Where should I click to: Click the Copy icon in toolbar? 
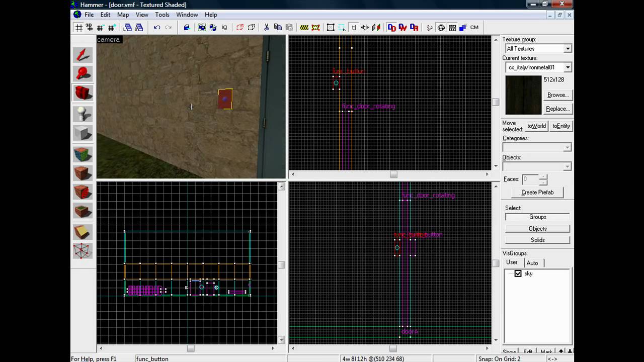point(278,28)
